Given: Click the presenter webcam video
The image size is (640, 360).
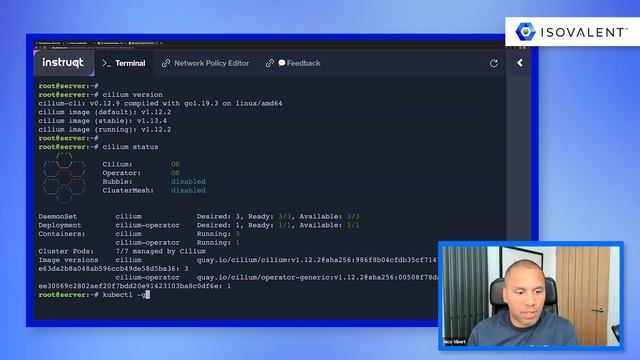Looking at the screenshot, I should click(531, 296).
